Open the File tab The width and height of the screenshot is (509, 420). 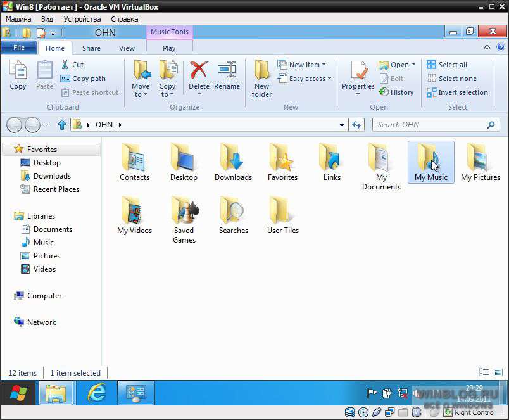pyautogui.click(x=19, y=48)
